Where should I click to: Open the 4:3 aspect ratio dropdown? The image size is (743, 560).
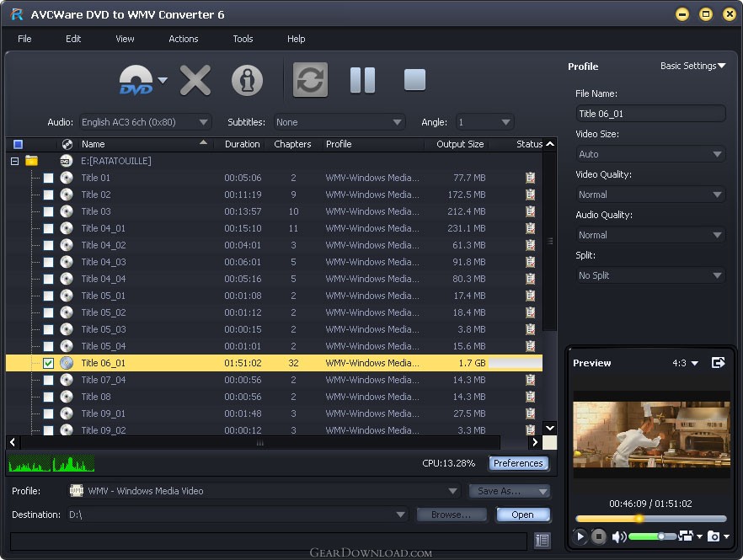[685, 363]
